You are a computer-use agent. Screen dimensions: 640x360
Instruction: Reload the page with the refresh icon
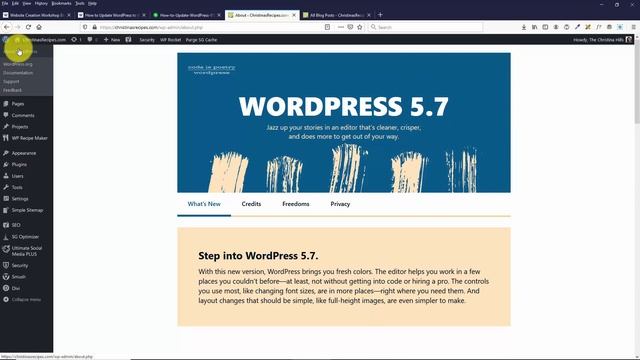coord(28,27)
